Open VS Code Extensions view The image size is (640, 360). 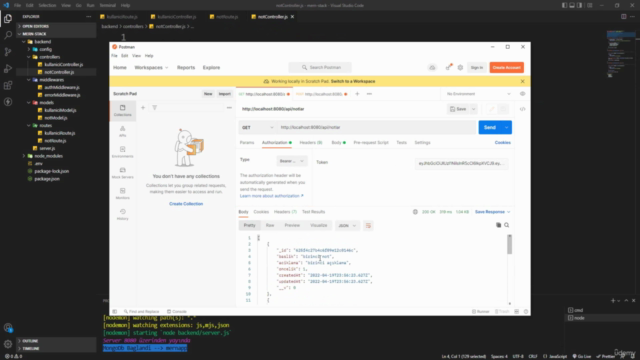coord(8,85)
